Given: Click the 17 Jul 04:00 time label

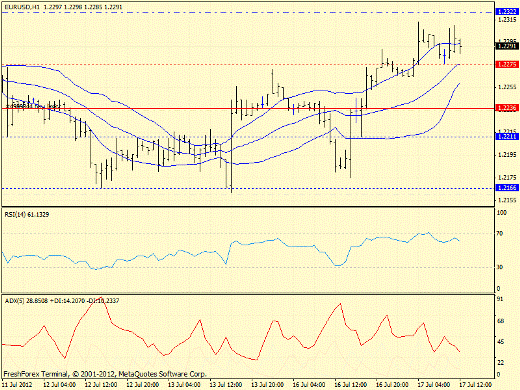Looking at the screenshot, I should (x=434, y=385).
